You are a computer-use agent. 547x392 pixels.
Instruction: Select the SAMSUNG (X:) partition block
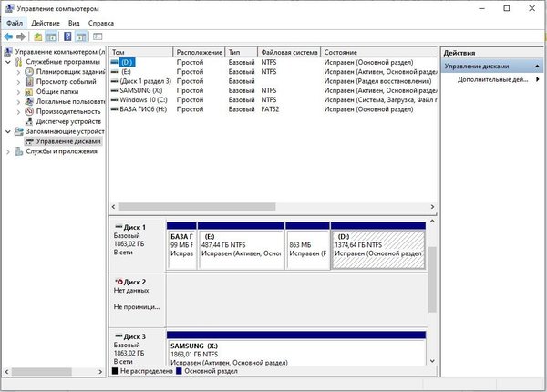point(296,349)
